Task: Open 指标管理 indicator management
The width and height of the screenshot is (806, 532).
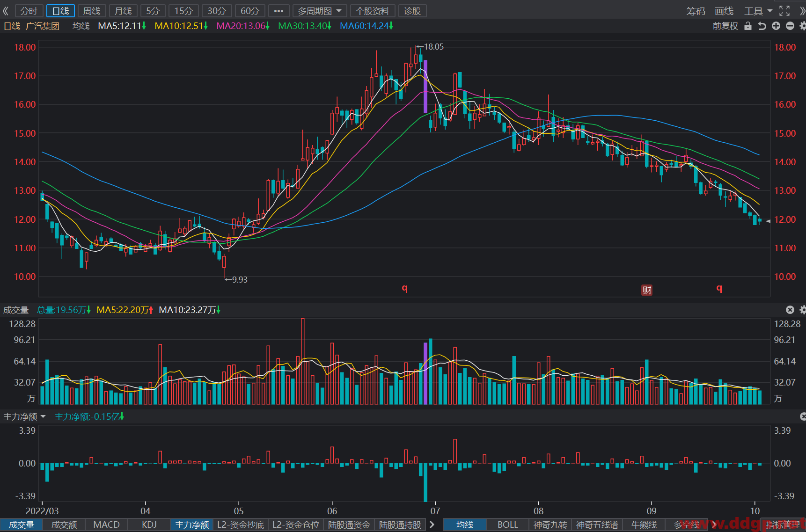Action: [783, 525]
